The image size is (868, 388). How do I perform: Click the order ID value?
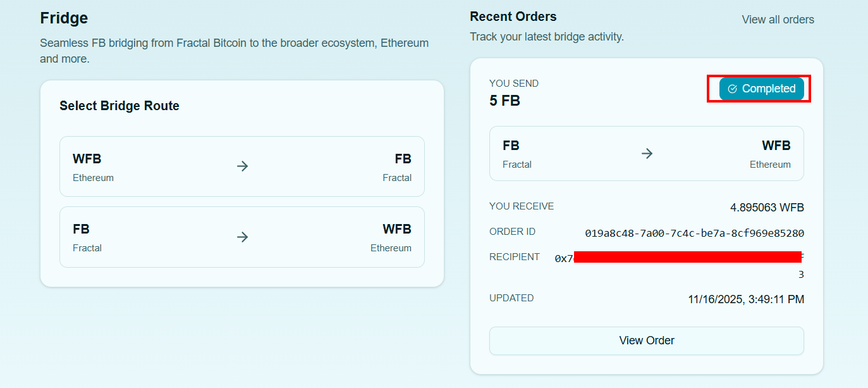click(694, 234)
